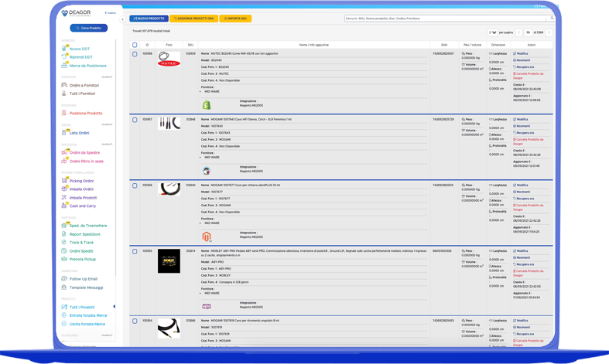Click the Posiziona Prodotto icon
The image size is (609, 364).
tap(64, 113)
